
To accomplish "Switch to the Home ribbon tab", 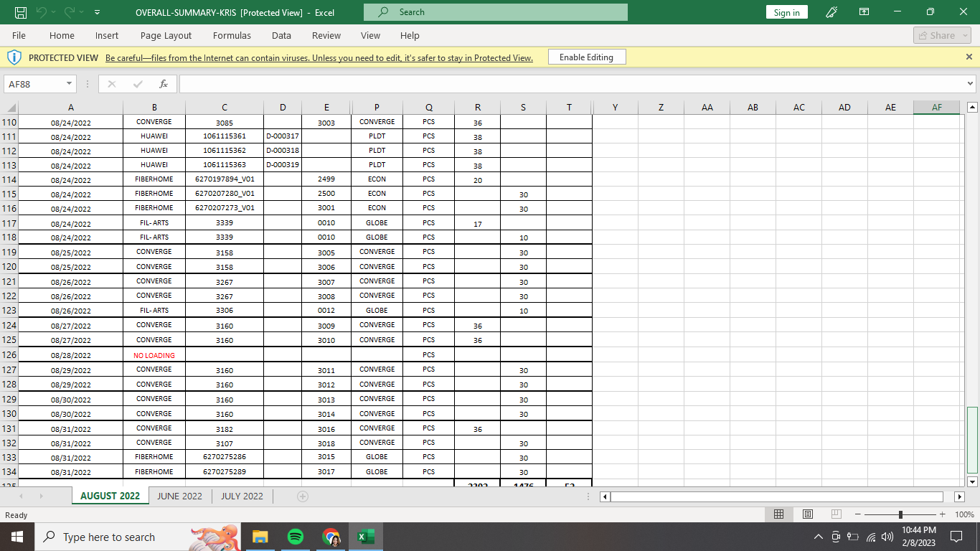I will tap(62, 35).
